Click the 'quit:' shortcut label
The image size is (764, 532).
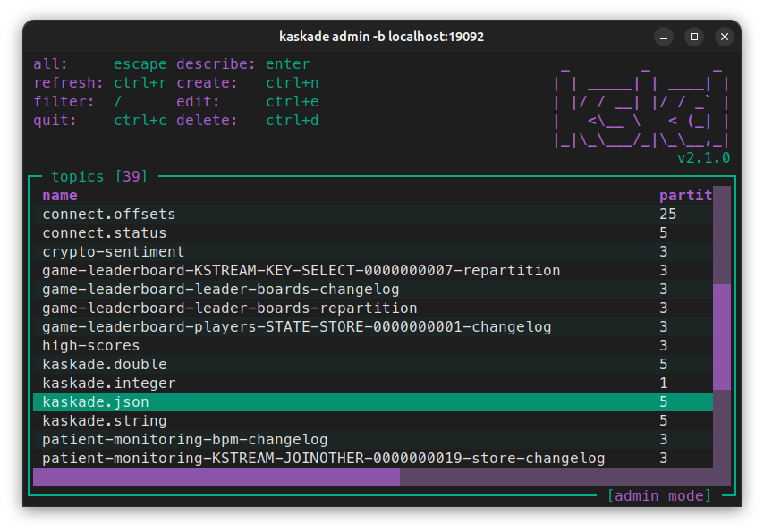(x=55, y=121)
